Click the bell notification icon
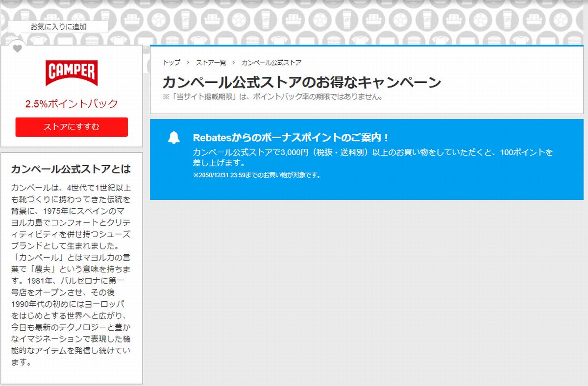This screenshot has height=386, width=588. (x=174, y=138)
